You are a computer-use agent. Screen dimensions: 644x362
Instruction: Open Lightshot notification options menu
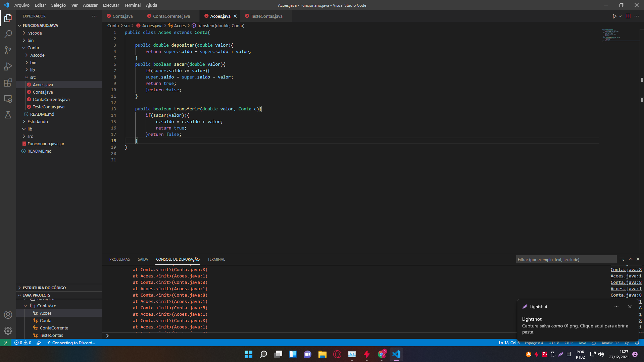click(616, 307)
